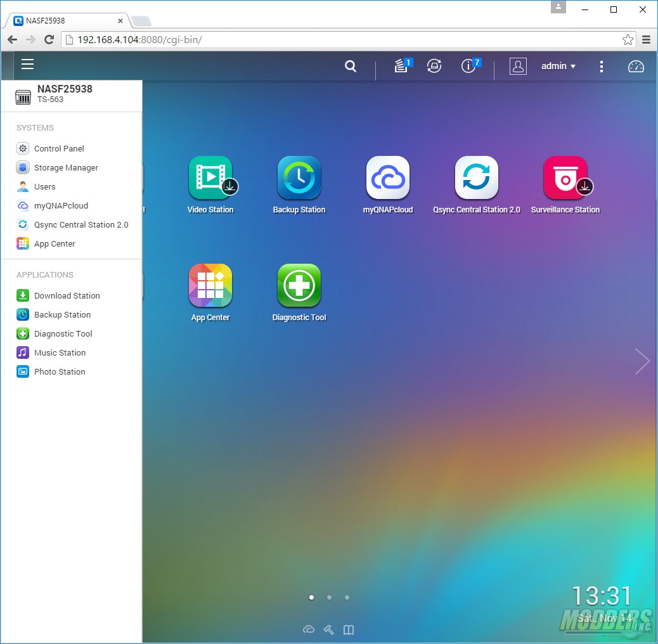
Task: Open a new browser tab
Action: [141, 20]
